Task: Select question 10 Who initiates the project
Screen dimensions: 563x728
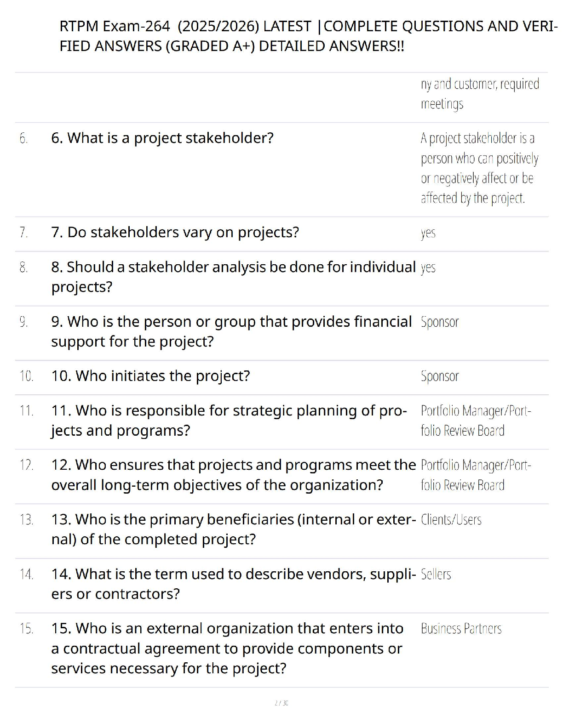Action: [x=150, y=376]
